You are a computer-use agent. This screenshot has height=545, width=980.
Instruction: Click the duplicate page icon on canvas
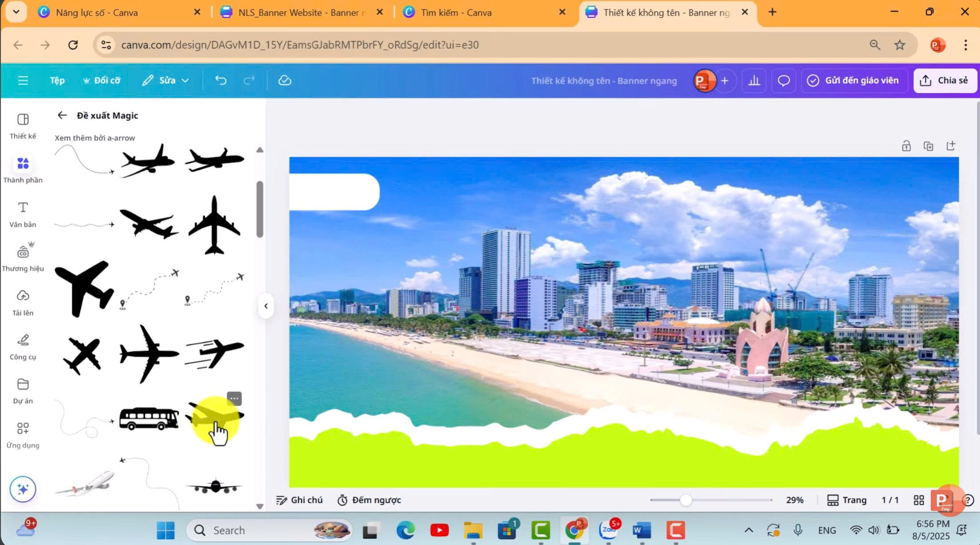point(929,145)
